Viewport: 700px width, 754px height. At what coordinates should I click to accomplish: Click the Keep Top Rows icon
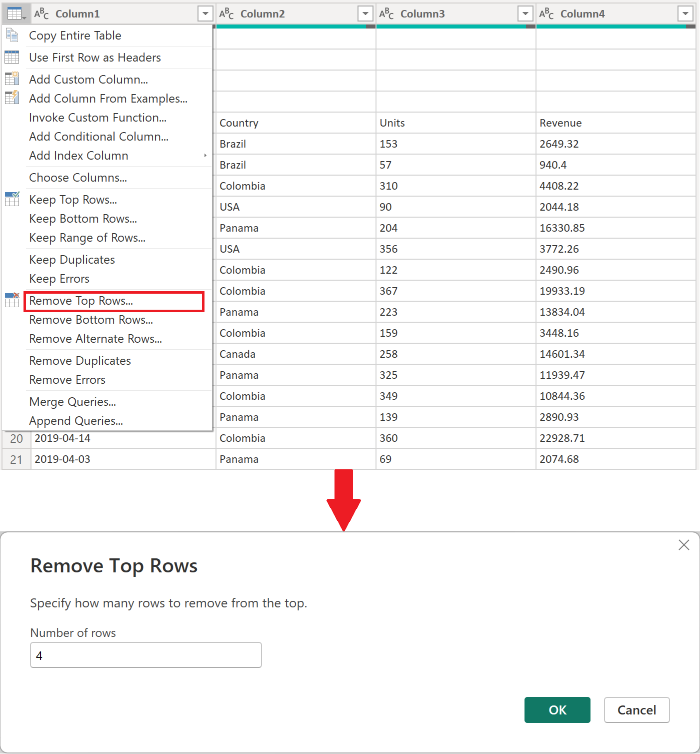pyautogui.click(x=12, y=199)
